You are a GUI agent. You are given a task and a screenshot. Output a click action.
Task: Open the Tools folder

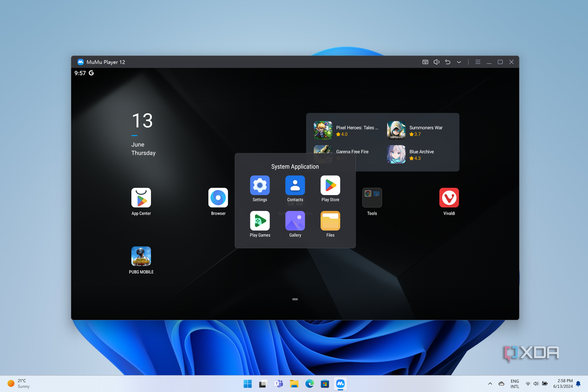tap(372, 198)
